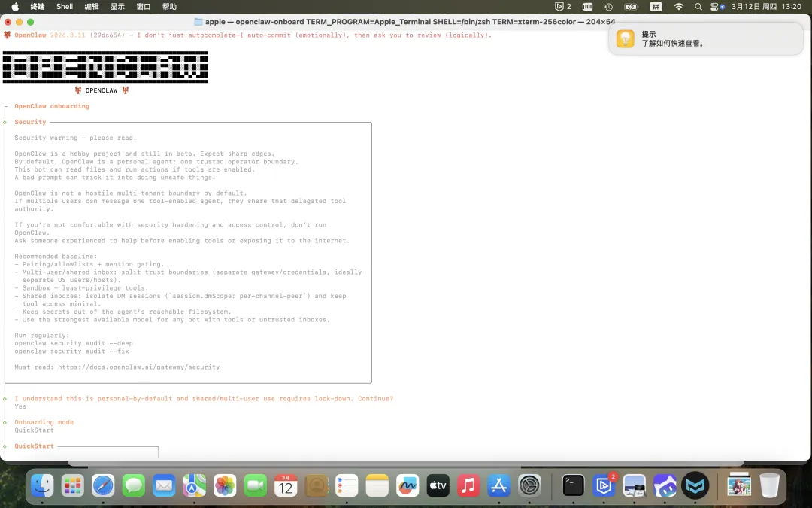Click the "QuickStart" answer under Onboarding mode
This screenshot has height=508, width=812.
(34, 430)
